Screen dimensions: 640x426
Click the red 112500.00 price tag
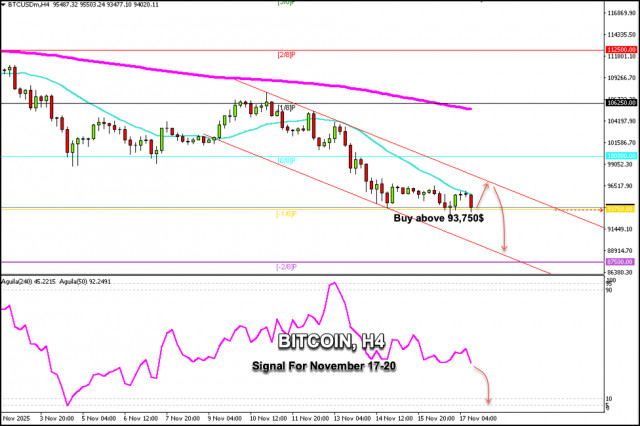tap(621, 50)
